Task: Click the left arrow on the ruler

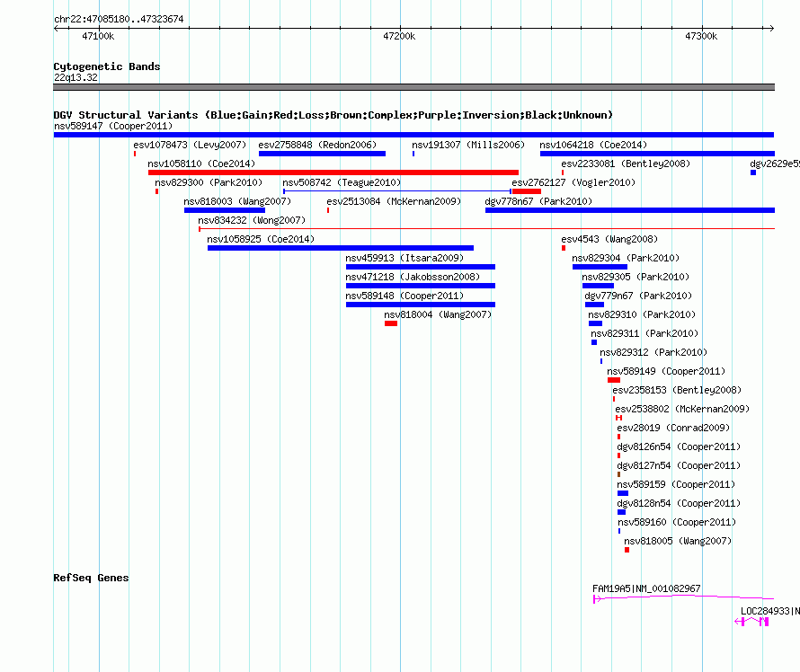Action: click(56, 29)
